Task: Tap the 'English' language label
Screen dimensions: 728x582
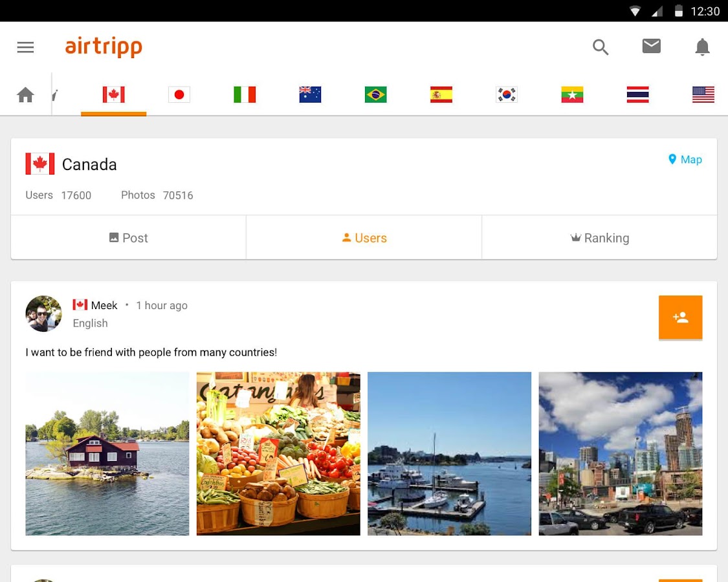Action: tap(90, 323)
